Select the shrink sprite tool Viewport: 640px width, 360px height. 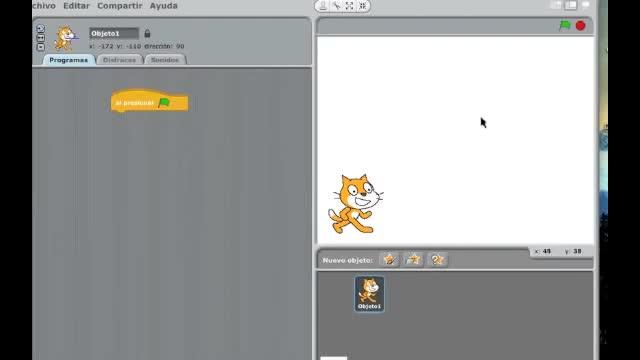pyautogui.click(x=363, y=6)
